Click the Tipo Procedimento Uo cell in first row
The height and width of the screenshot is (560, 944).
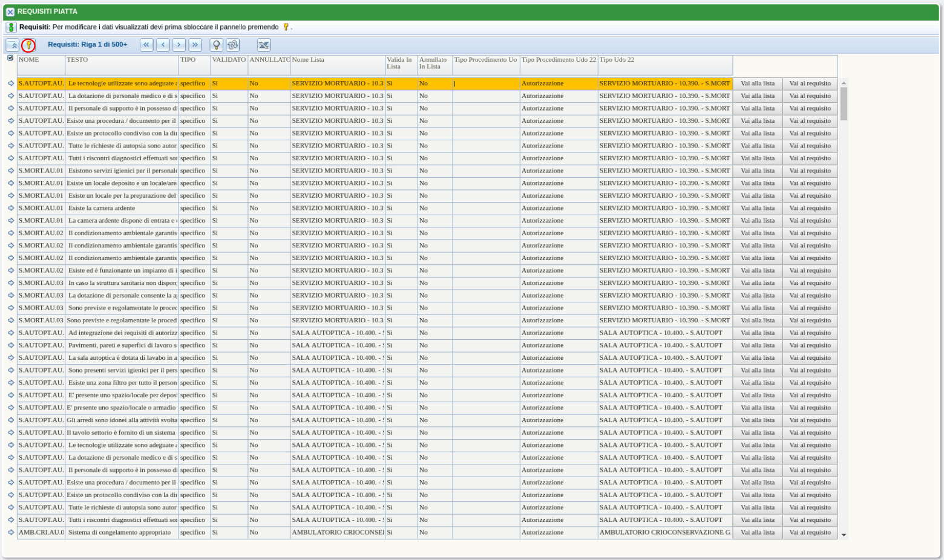point(486,83)
